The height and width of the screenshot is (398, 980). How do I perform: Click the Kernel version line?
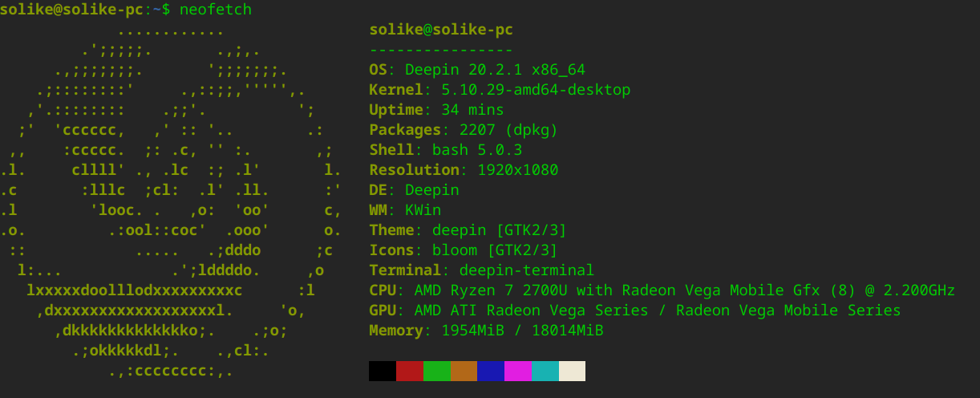[x=500, y=90]
